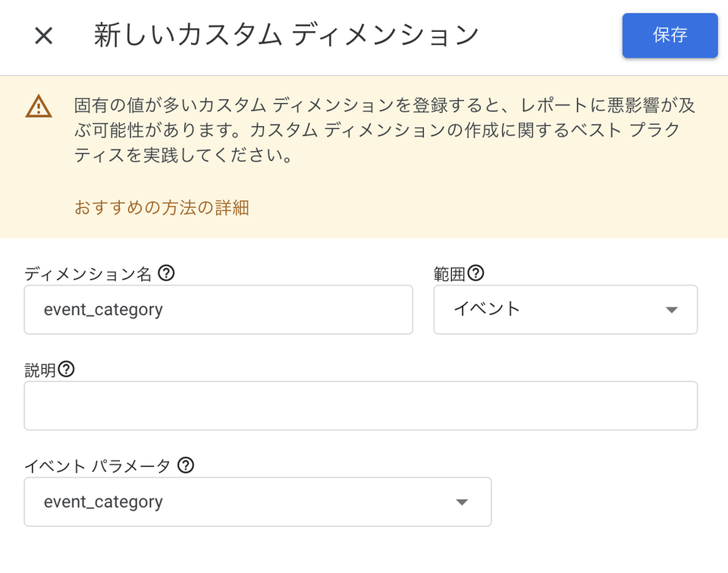
Task: Open the おすすめの方法の詳細 link
Action: tap(162, 207)
